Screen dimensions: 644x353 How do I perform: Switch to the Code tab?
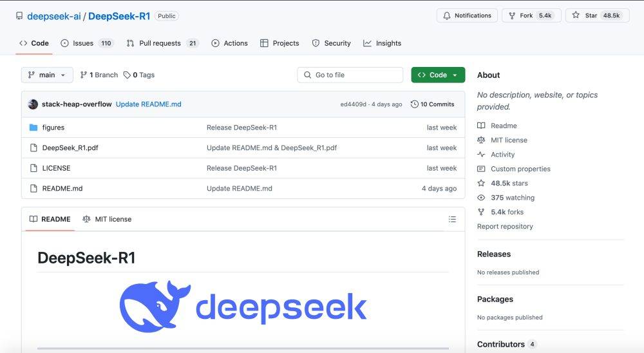(34, 43)
